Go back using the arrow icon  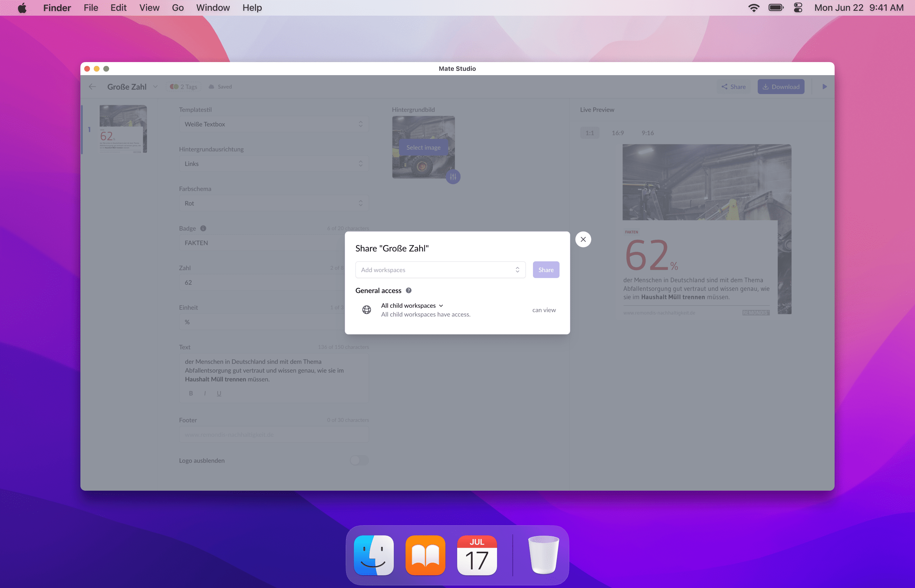click(x=92, y=87)
